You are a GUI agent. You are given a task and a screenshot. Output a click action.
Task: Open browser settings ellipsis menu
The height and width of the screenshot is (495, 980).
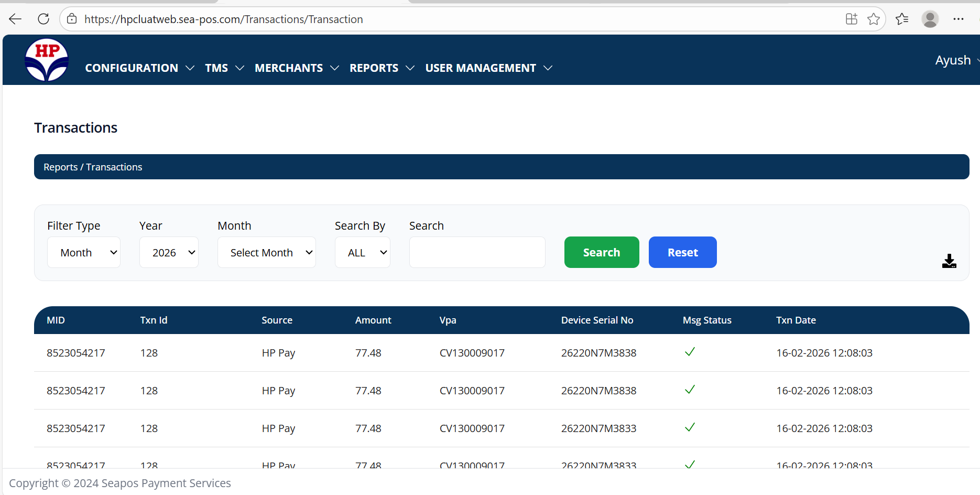pyautogui.click(x=958, y=19)
